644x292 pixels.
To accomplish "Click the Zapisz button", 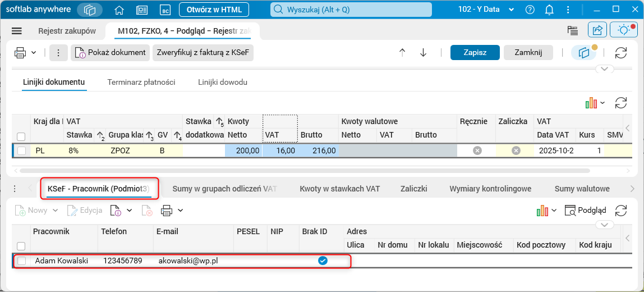I will point(475,52).
